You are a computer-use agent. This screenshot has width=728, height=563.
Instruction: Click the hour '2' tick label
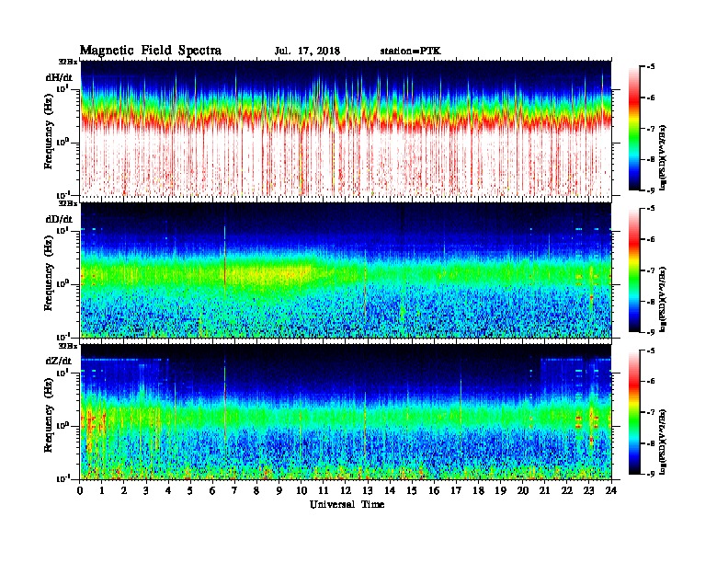click(124, 490)
